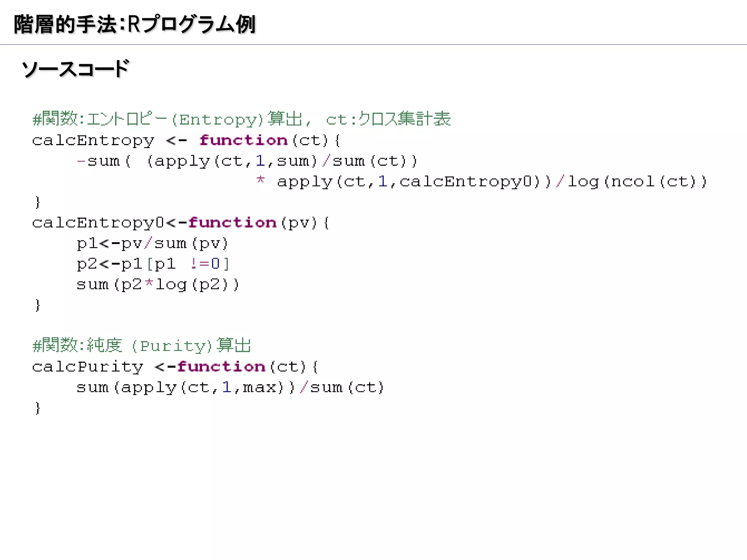Click the green comment about 純度 (Purity)算出
Viewport: 747px width, 560px height.
142,345
